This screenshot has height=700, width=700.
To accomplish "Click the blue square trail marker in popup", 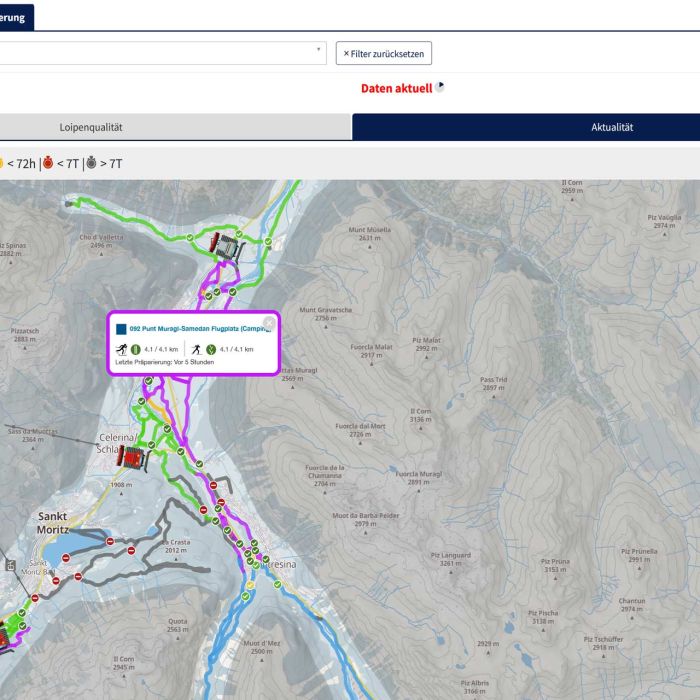I will 121,328.
